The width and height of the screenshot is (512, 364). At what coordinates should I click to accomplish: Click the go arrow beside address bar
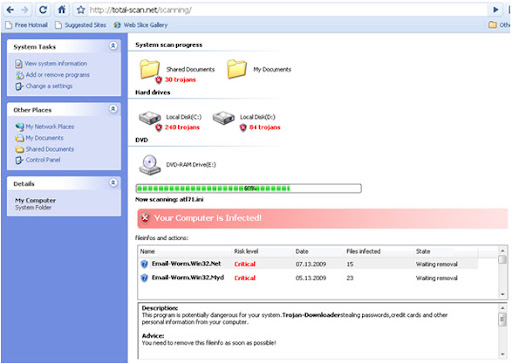point(496,10)
